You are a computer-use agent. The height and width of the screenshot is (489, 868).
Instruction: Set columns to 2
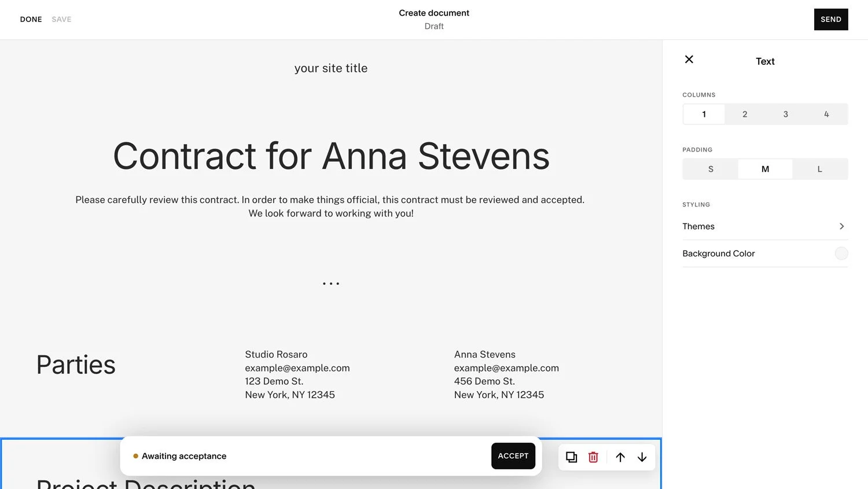745,114
